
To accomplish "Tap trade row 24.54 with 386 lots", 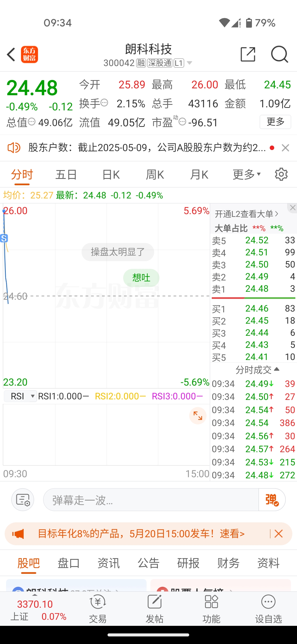I will coord(254,423).
